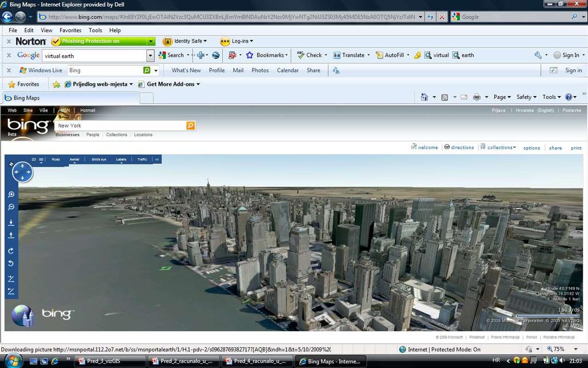588x368 pixels.
Task: Click the Google toolbar Bookmarks star
Action: (x=250, y=55)
